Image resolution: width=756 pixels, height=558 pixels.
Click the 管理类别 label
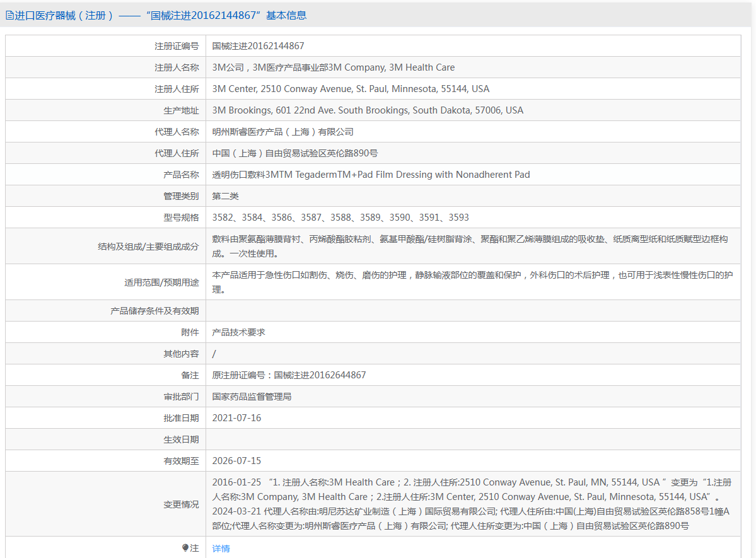181,196
